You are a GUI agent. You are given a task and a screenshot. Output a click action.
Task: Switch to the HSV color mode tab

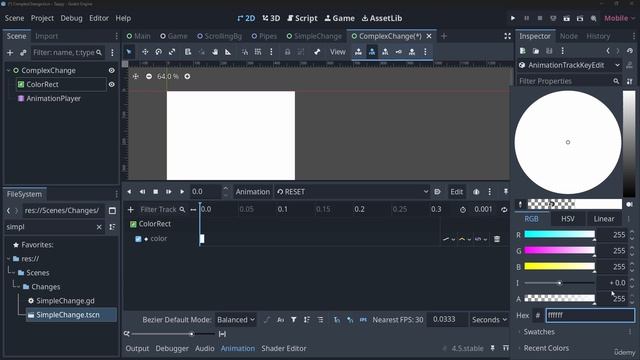click(x=568, y=219)
